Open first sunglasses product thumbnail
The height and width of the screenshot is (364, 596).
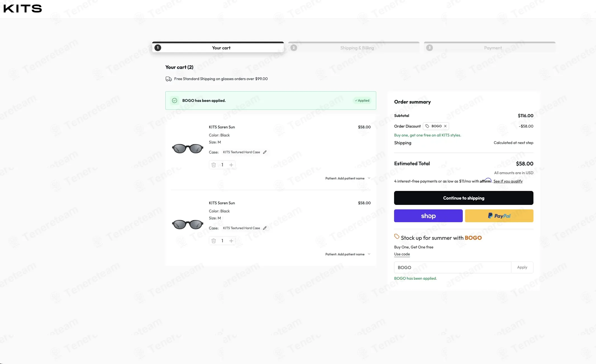click(188, 149)
